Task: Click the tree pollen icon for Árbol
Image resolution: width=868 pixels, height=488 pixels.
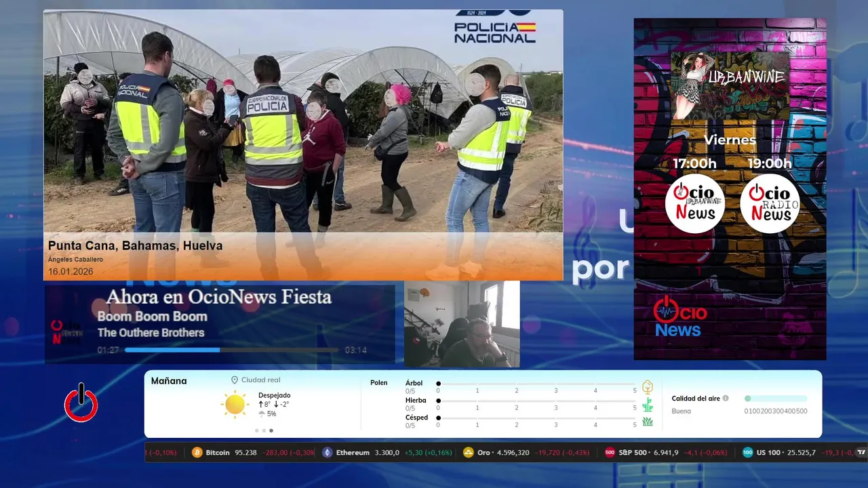Action: click(648, 387)
